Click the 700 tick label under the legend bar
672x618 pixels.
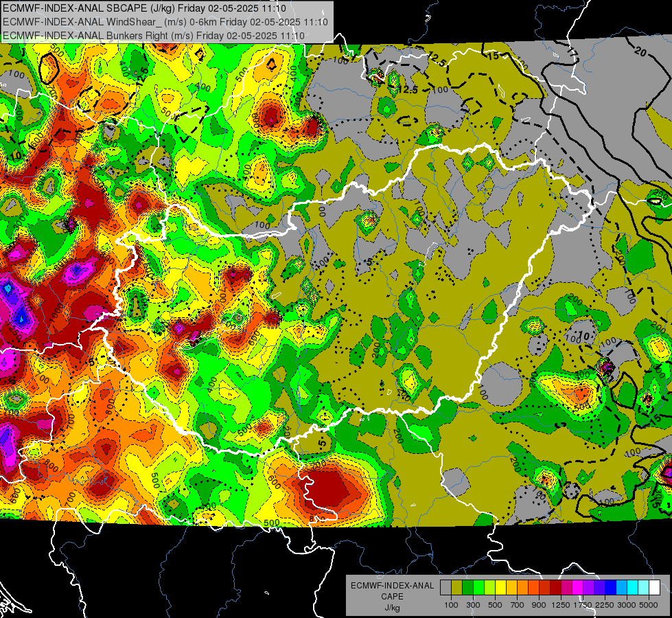coord(518,605)
